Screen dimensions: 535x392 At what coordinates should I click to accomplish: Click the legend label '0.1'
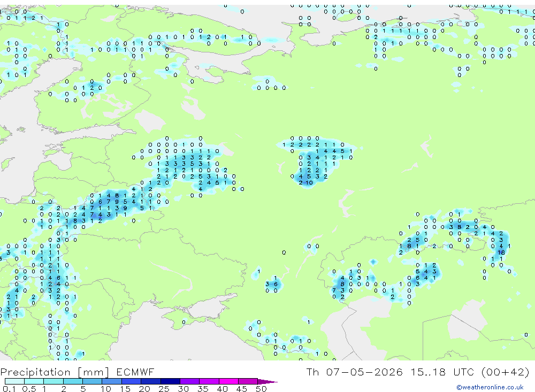click(x=9, y=389)
